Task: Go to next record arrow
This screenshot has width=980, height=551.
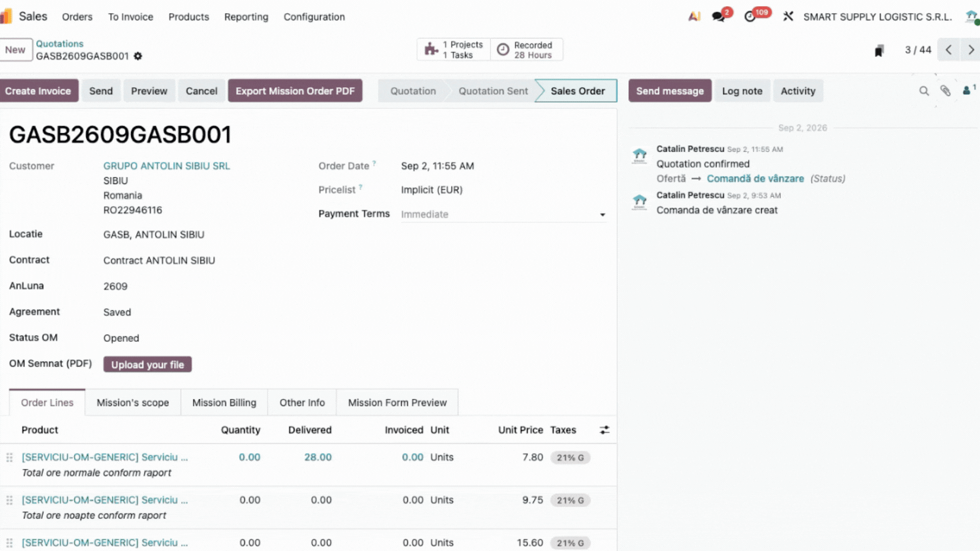Action: [971, 50]
